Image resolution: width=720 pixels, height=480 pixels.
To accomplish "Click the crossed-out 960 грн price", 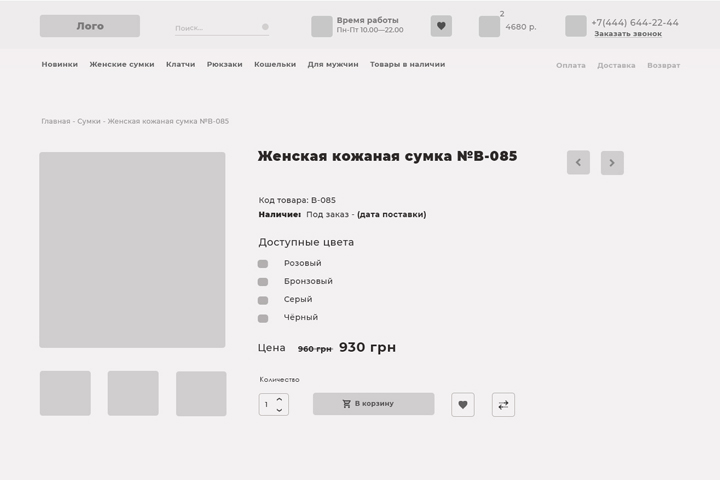I will [315, 349].
